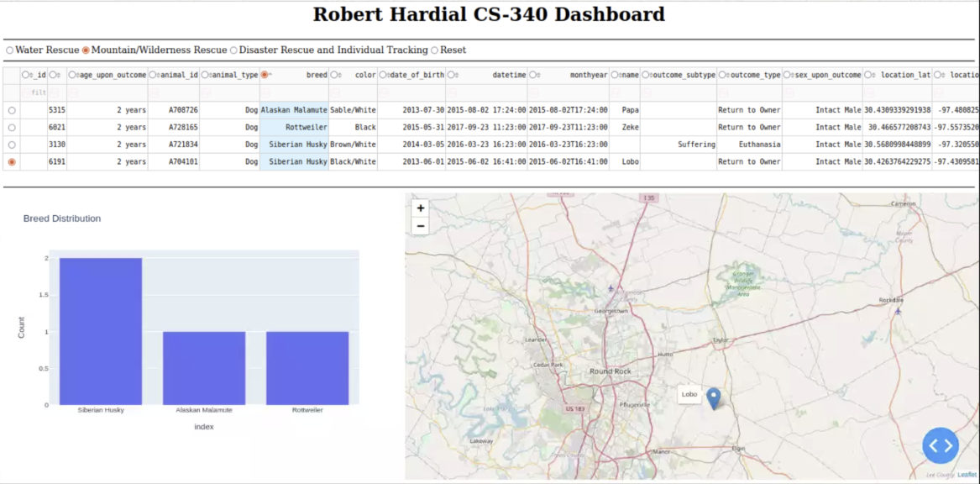
Task: Select row radio for animal A708726
Action: (x=11, y=110)
